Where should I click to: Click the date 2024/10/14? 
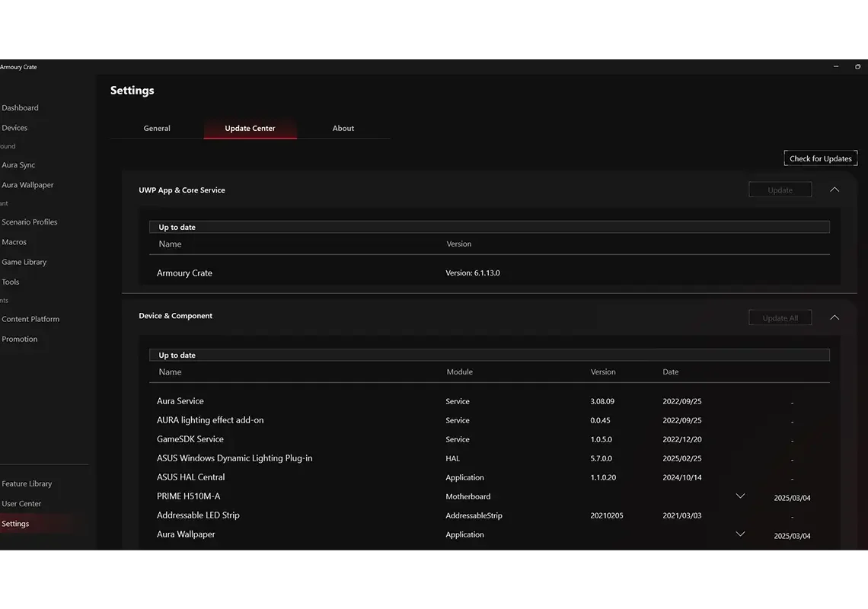pos(682,477)
